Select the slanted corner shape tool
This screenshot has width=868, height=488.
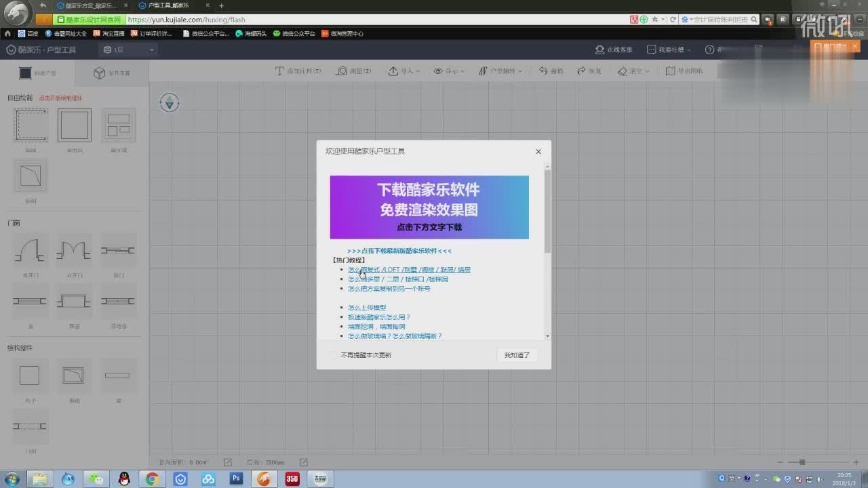[x=31, y=176]
